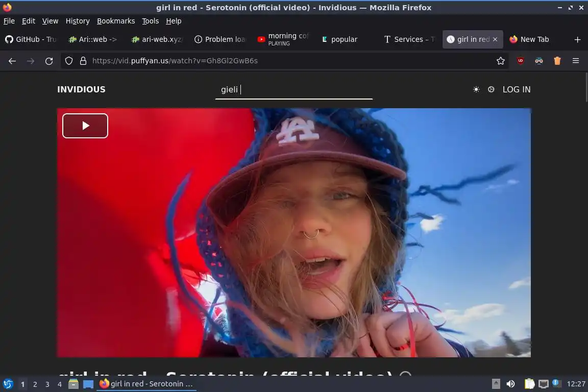Screen dimensions: 588x392
Task: Switch to workspace 2
Action: coord(35,384)
